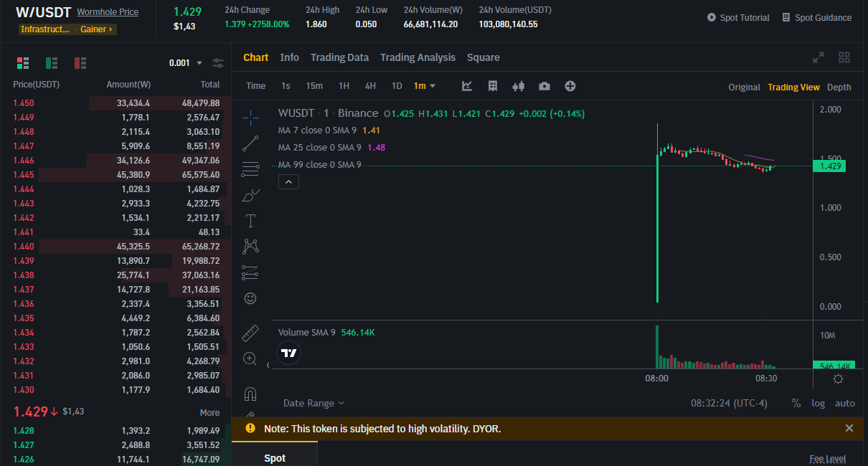This screenshot has width=868, height=466.
Task: Select the measure ruler tool
Action: tap(250, 333)
